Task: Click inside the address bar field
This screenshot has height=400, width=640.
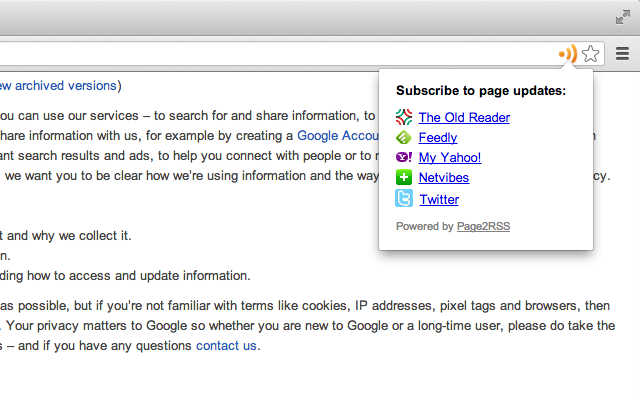Action: coord(278,54)
